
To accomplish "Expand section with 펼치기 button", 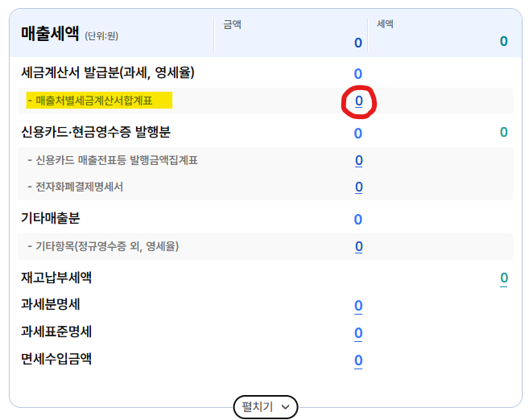I will tap(266, 407).
